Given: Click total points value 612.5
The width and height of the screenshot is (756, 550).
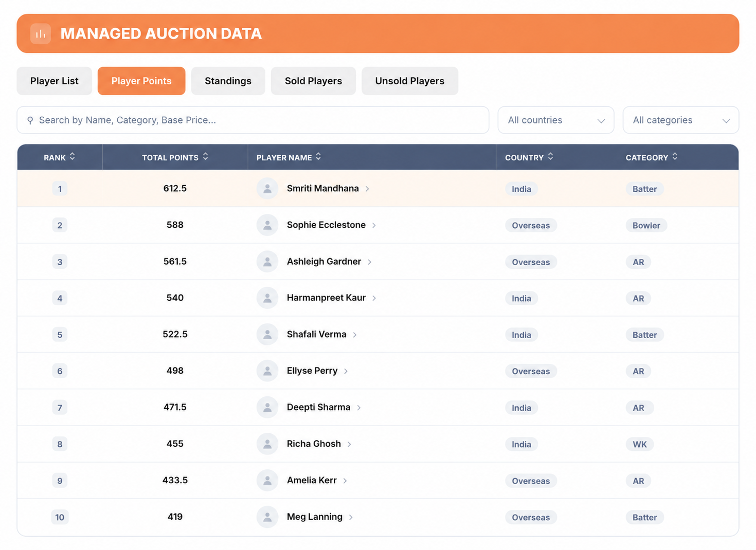Looking at the screenshot, I should tap(175, 189).
